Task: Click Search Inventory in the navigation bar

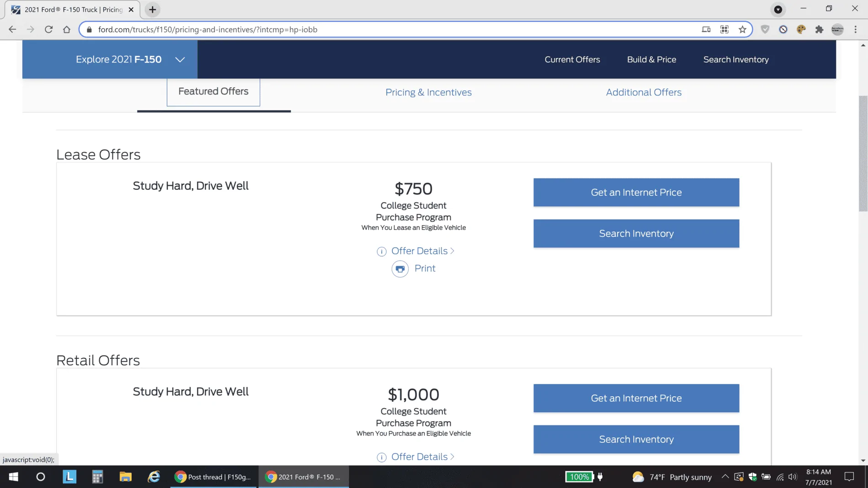Action: (736, 59)
